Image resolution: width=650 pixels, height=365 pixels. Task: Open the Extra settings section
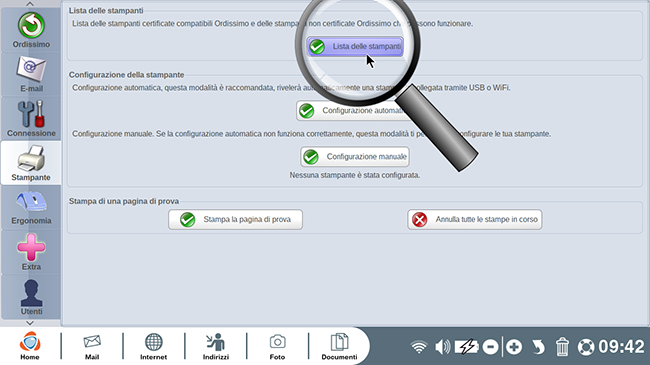[x=31, y=252]
